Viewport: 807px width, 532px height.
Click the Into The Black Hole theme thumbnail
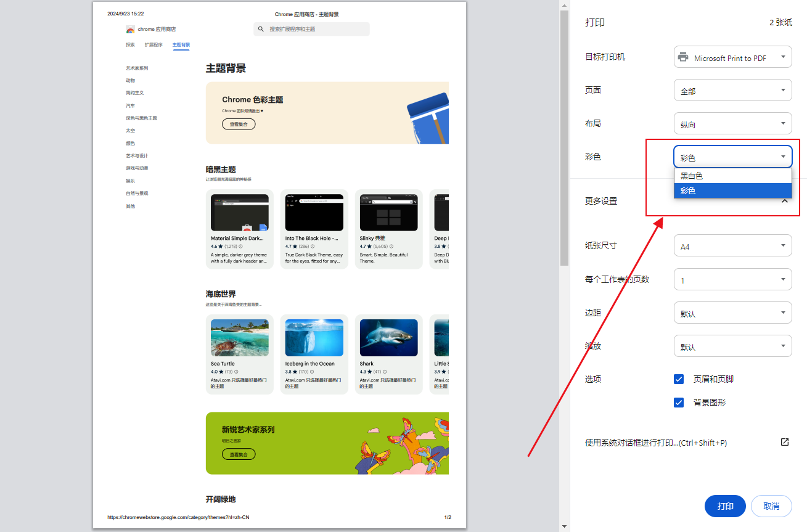(314, 213)
